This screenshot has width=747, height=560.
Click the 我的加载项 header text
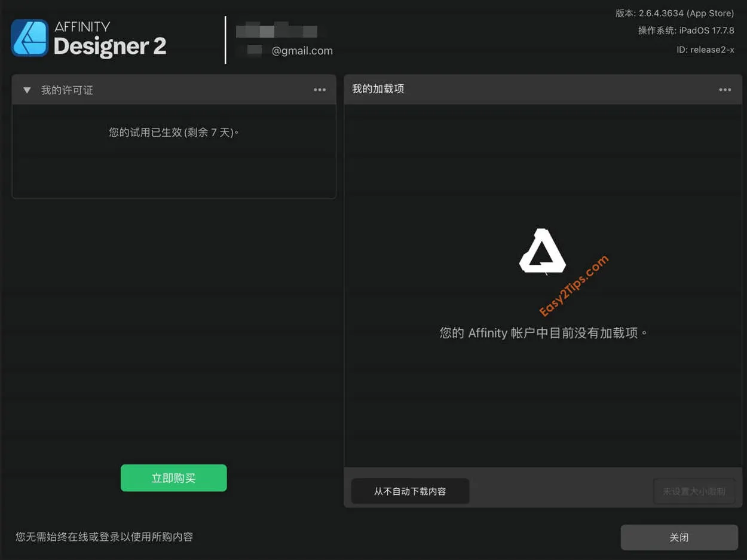(x=378, y=89)
